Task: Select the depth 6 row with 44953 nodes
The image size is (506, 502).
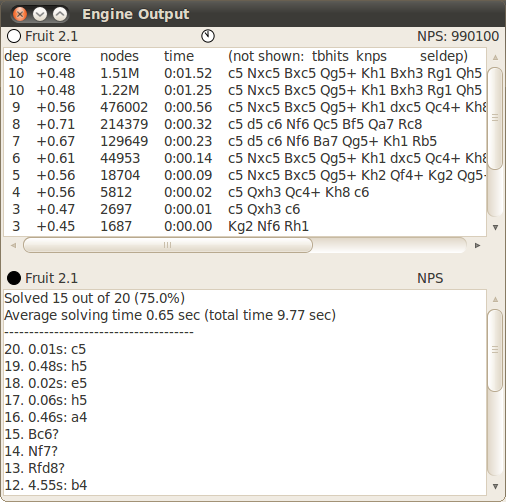Action: pos(245,158)
